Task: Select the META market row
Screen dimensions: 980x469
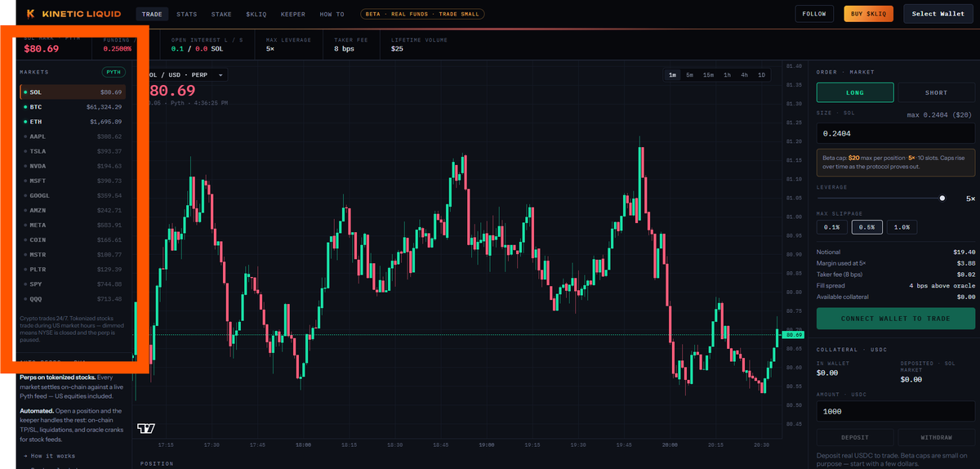Action: tap(73, 225)
